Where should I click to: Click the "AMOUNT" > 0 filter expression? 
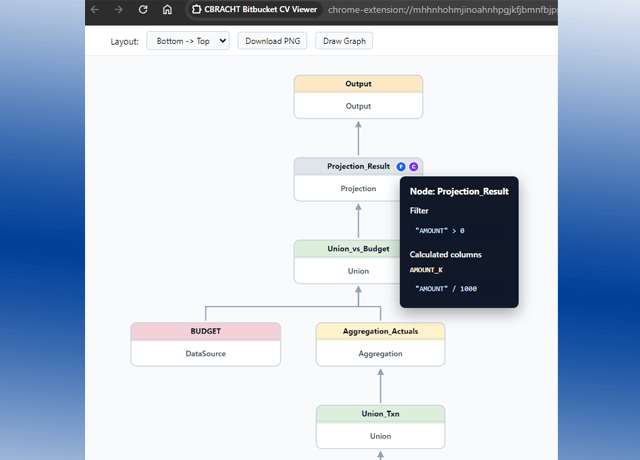[440, 231]
